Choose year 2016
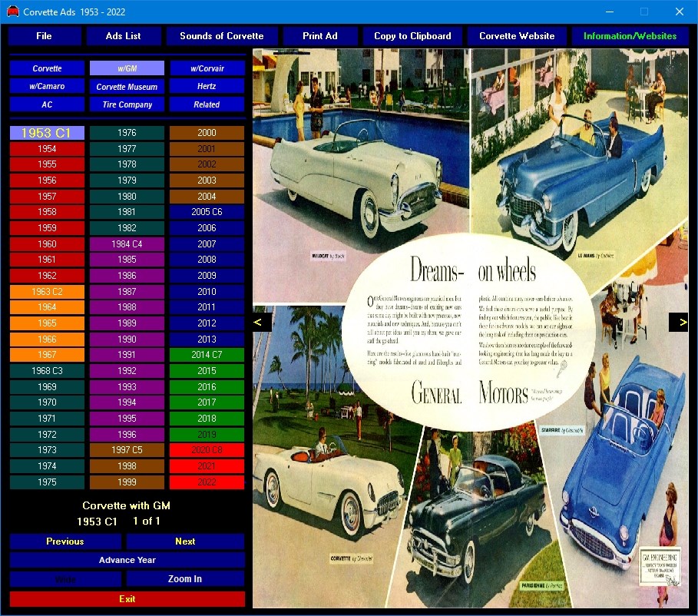698x616 pixels. click(207, 386)
